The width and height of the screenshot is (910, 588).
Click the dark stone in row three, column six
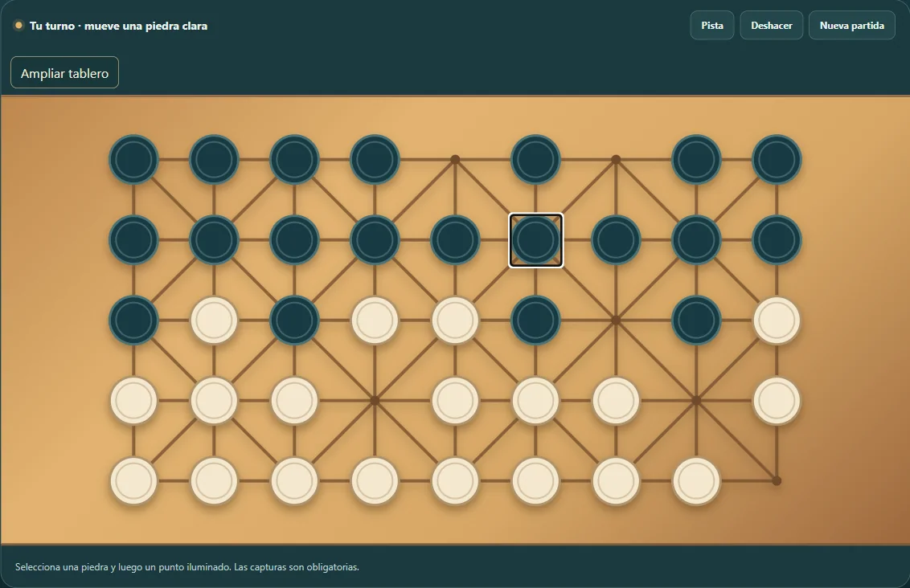point(535,320)
